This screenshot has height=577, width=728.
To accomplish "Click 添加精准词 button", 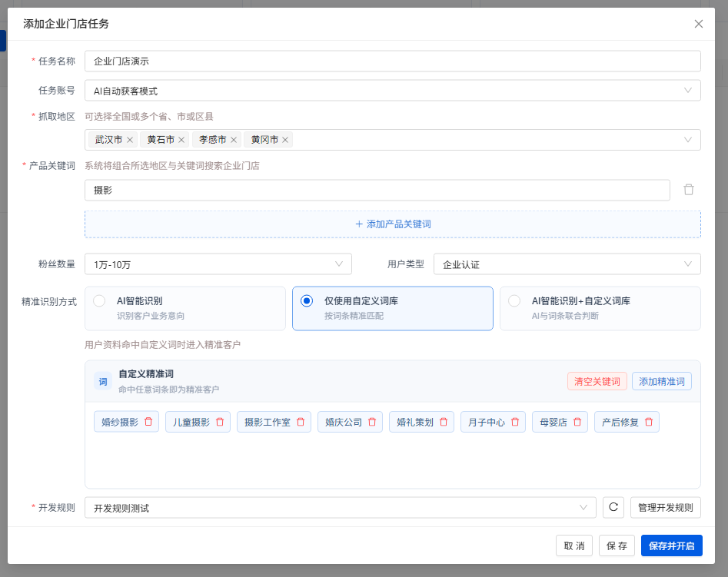I will click(662, 382).
